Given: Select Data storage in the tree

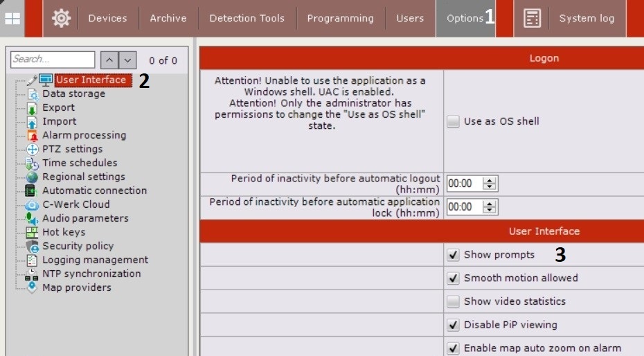Looking at the screenshot, I should [x=73, y=94].
